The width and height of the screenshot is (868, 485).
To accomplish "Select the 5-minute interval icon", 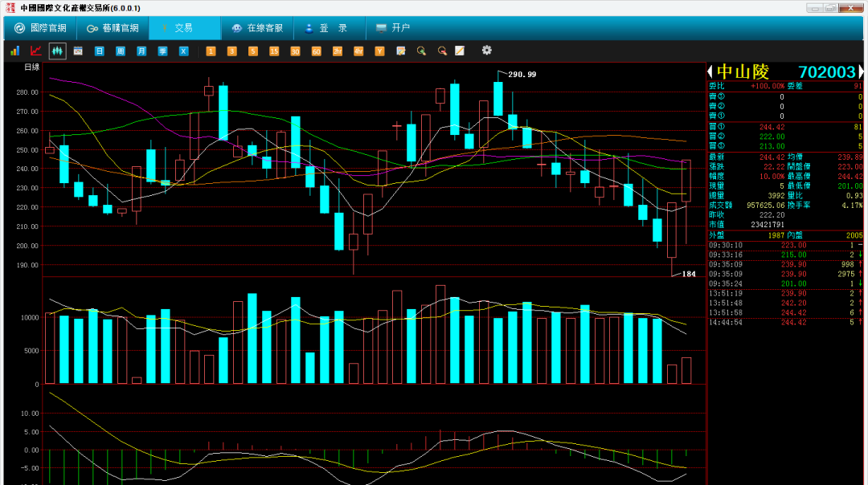I will [x=252, y=51].
